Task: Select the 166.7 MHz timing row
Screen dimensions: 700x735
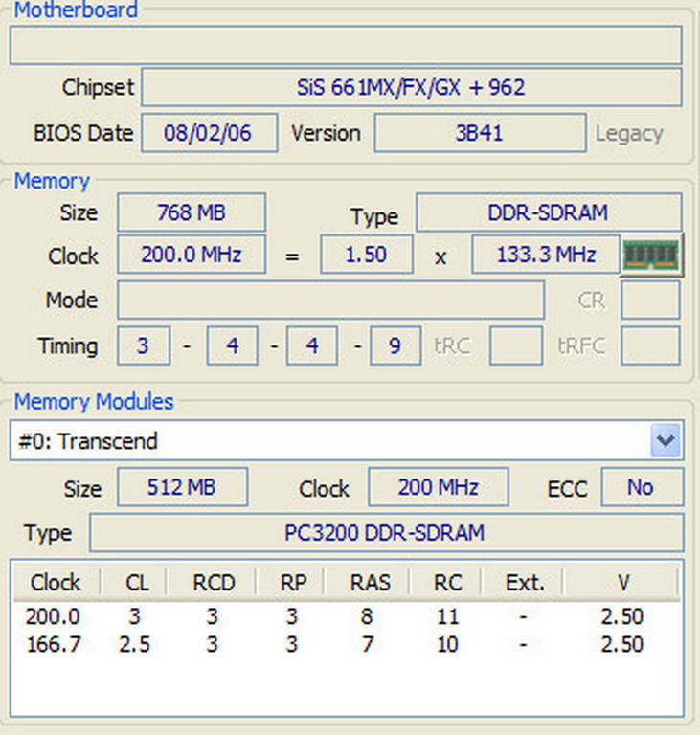Action: tap(345, 644)
